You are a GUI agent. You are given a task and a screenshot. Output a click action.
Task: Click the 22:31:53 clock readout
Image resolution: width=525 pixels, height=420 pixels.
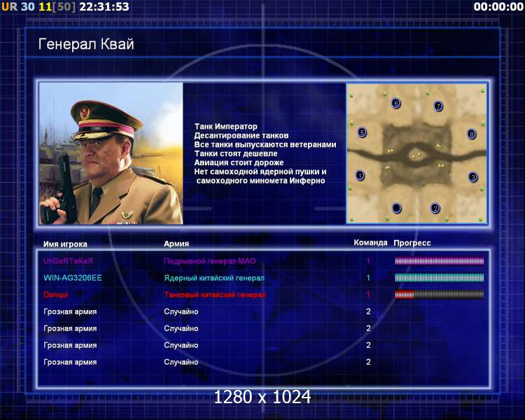(104, 6)
